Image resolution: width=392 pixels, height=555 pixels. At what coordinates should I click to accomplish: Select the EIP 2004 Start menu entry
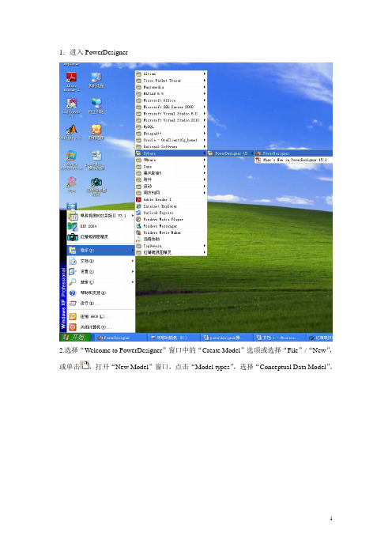(101, 226)
